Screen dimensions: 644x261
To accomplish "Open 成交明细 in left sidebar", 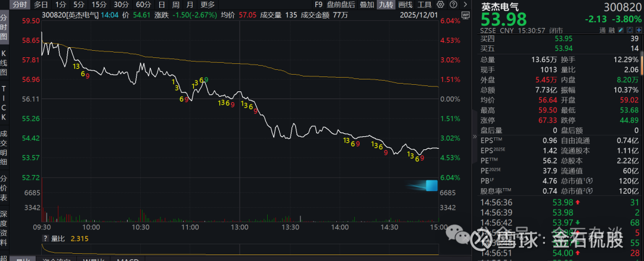I will point(4,148).
